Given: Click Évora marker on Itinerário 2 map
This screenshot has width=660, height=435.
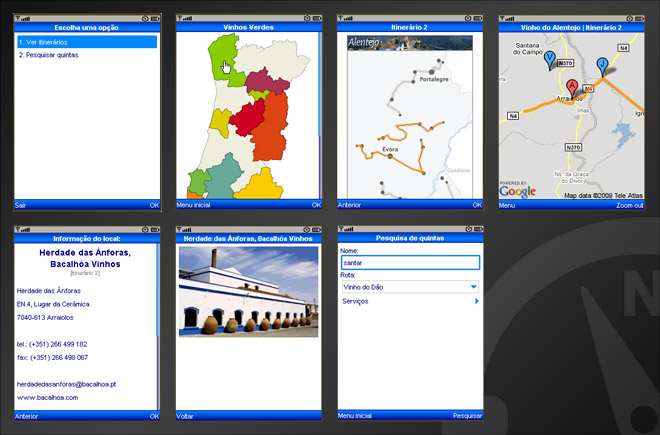Looking at the screenshot, I should 390,156.
